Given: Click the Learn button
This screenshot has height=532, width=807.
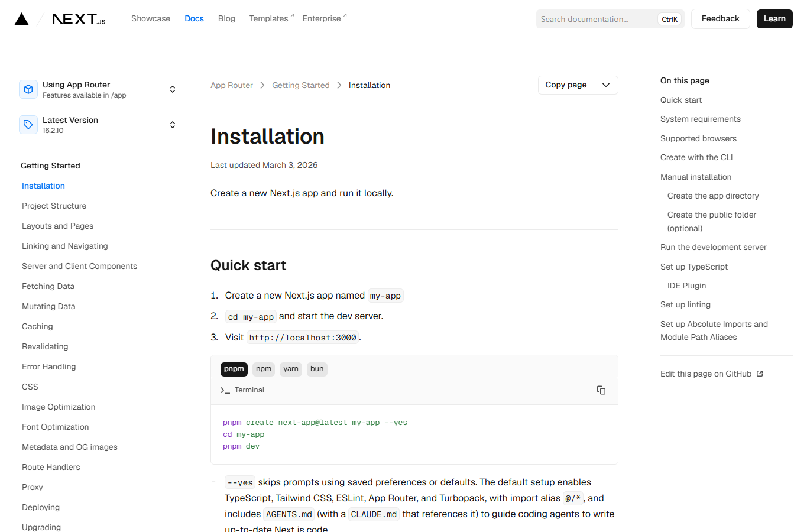Looking at the screenshot, I should tap(774, 19).
